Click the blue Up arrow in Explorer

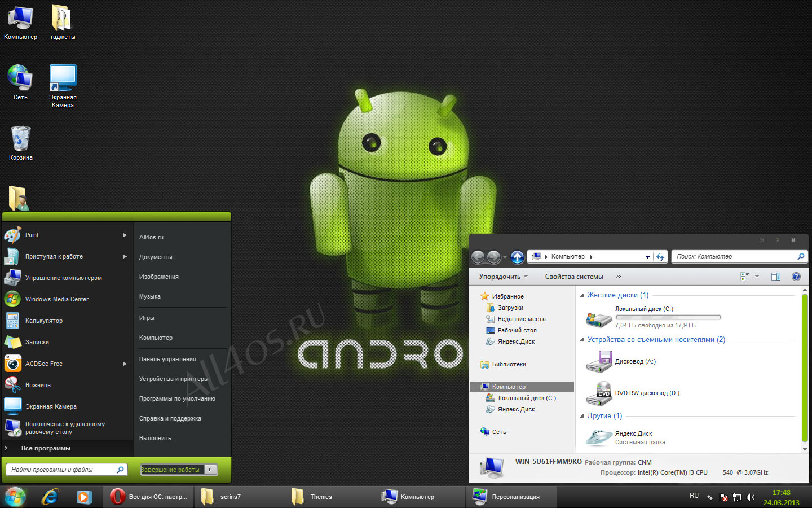tap(517, 257)
